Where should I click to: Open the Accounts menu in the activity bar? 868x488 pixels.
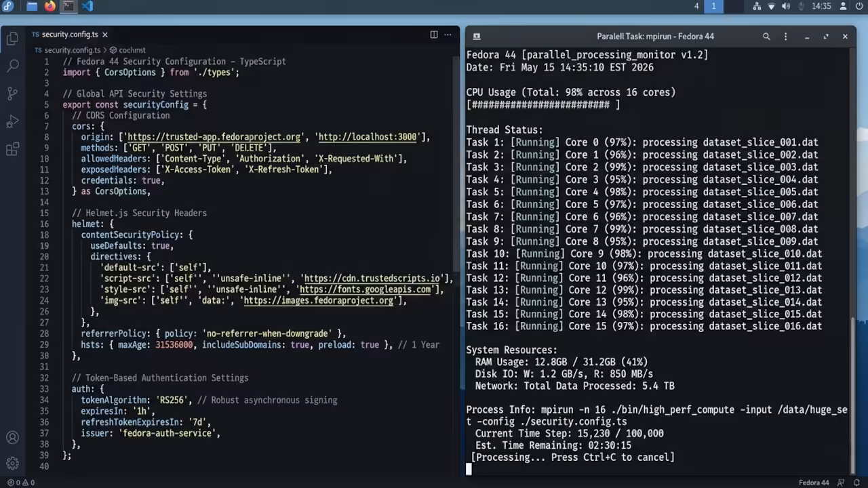pos(12,438)
